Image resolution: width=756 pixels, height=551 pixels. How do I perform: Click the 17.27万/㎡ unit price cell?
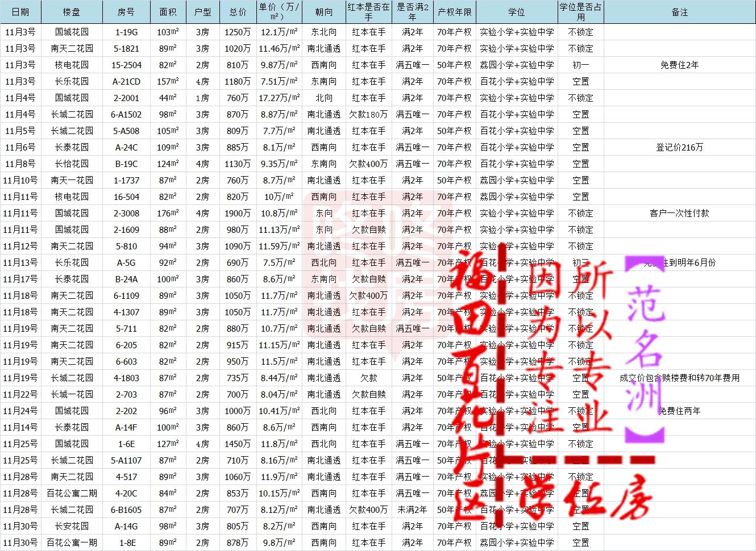(279, 98)
